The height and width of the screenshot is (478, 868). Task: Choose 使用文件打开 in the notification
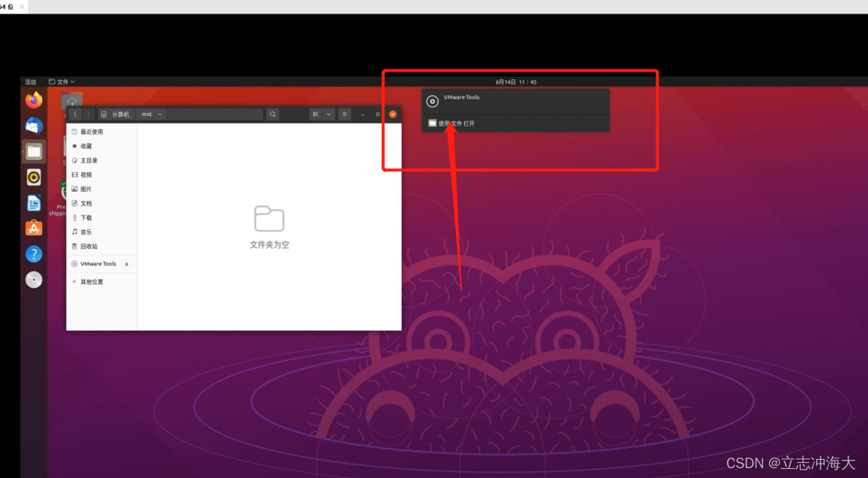[x=515, y=123]
